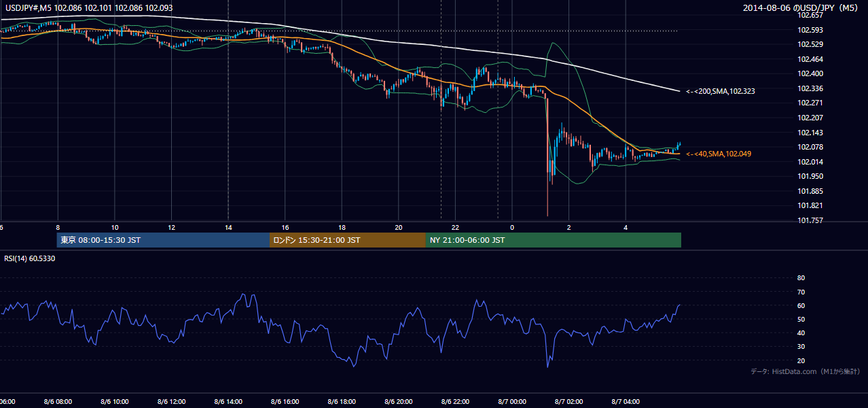Click RSI axis level 30
The image size is (868, 408).
[x=801, y=347]
